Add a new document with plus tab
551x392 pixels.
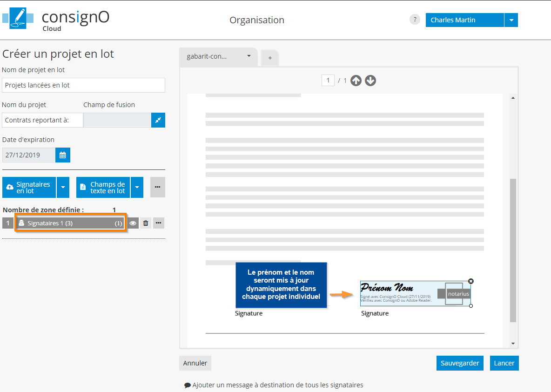(269, 58)
